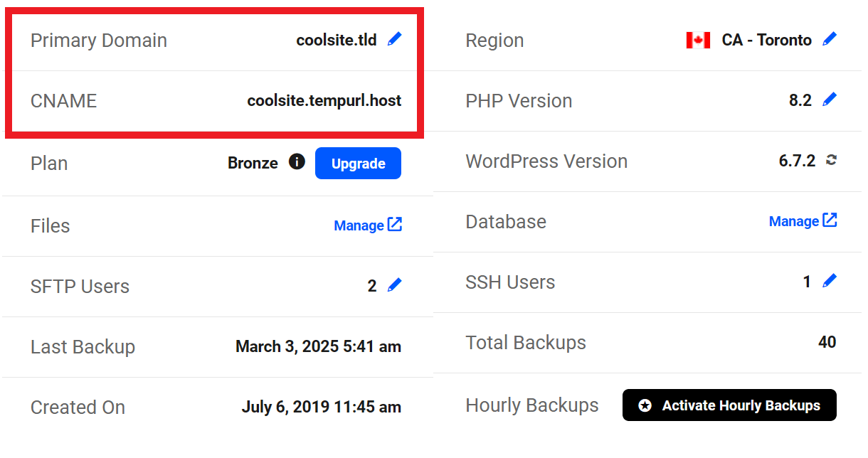Screen dimensions: 868x458
Task: Edit the PHP Version pencil icon
Action: tap(830, 100)
